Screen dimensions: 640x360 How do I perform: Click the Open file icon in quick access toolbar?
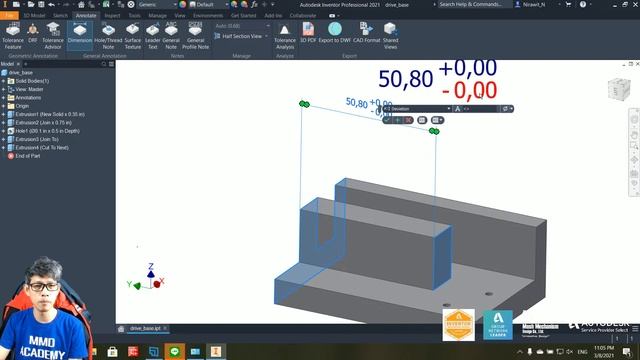31,4
